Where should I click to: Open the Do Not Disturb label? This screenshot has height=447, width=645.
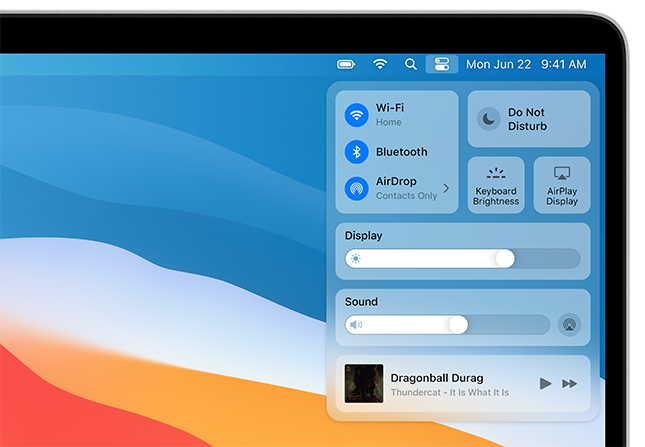(x=527, y=119)
